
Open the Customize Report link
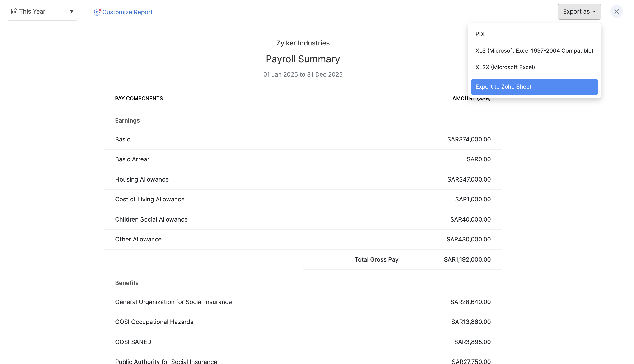[127, 12]
